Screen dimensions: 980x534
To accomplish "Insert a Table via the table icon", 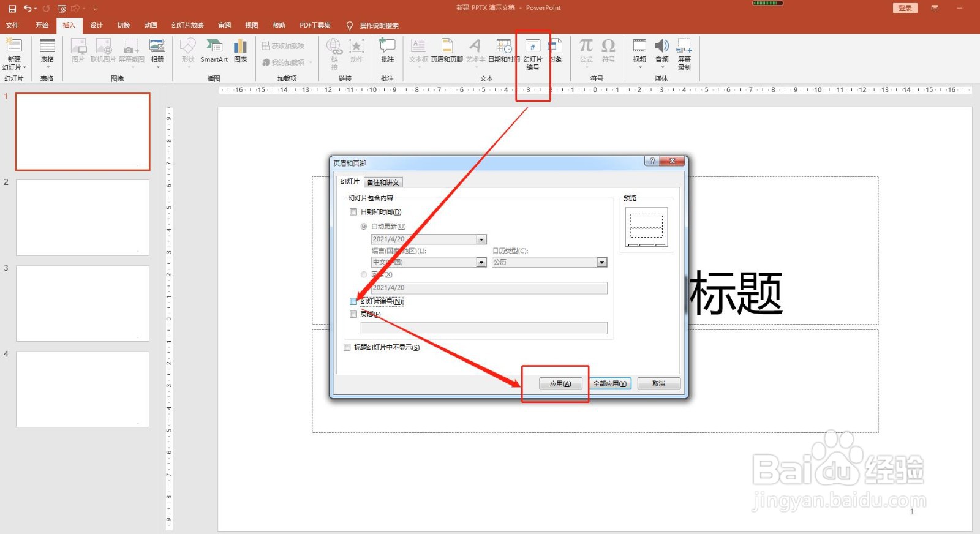I will tap(47, 47).
